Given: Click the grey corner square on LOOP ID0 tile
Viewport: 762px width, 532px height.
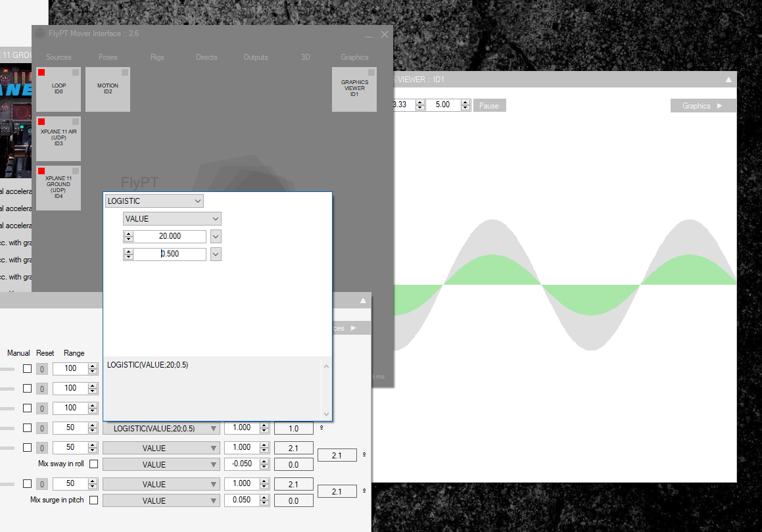Looking at the screenshot, I should tap(76, 72).
